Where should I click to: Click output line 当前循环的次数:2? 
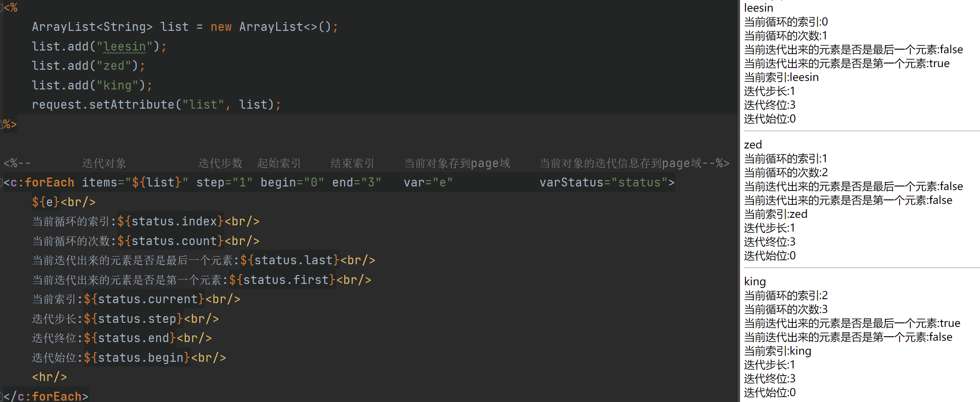[x=786, y=173]
